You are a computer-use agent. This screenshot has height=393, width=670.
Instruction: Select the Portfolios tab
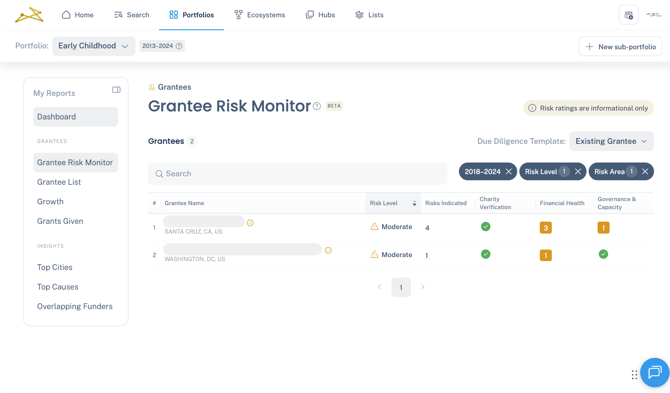click(x=191, y=15)
